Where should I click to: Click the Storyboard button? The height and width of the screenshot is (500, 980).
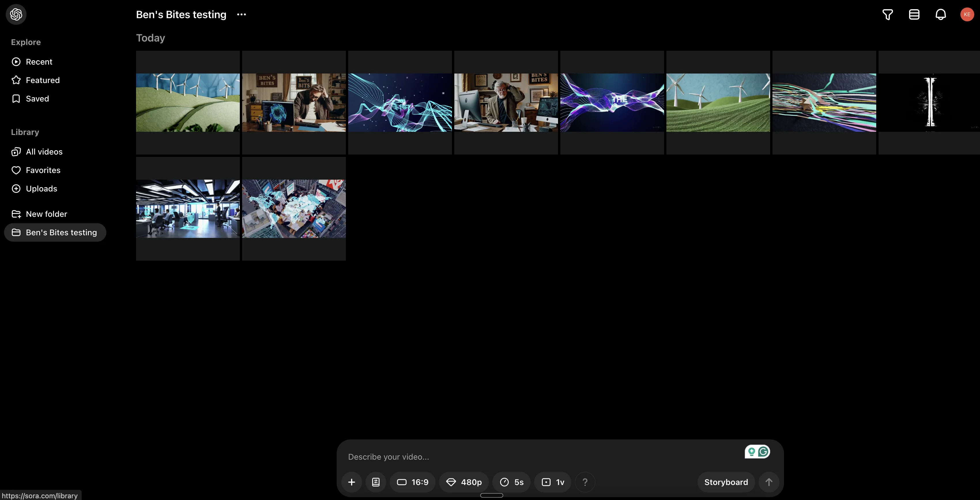coord(726,482)
